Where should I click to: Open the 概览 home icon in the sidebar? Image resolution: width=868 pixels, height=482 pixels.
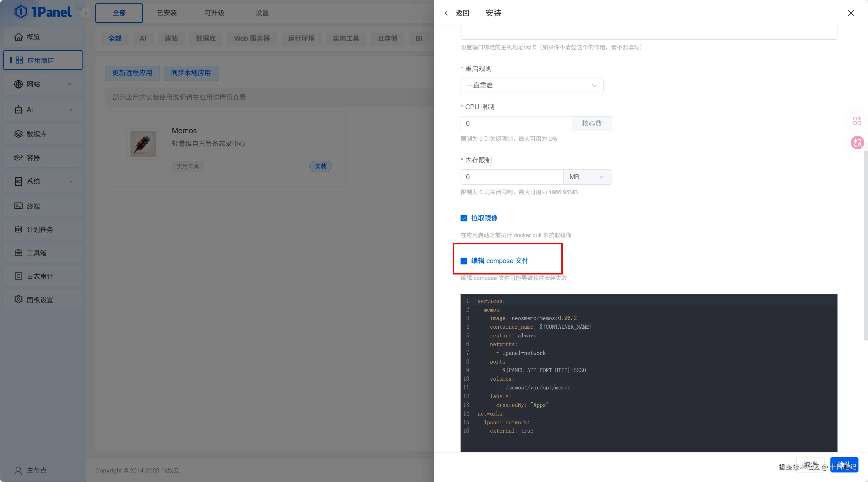tap(19, 37)
